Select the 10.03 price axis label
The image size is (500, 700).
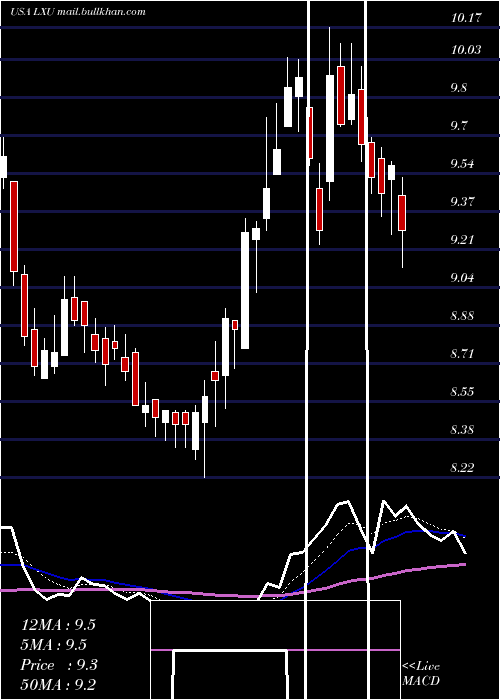coord(466,50)
